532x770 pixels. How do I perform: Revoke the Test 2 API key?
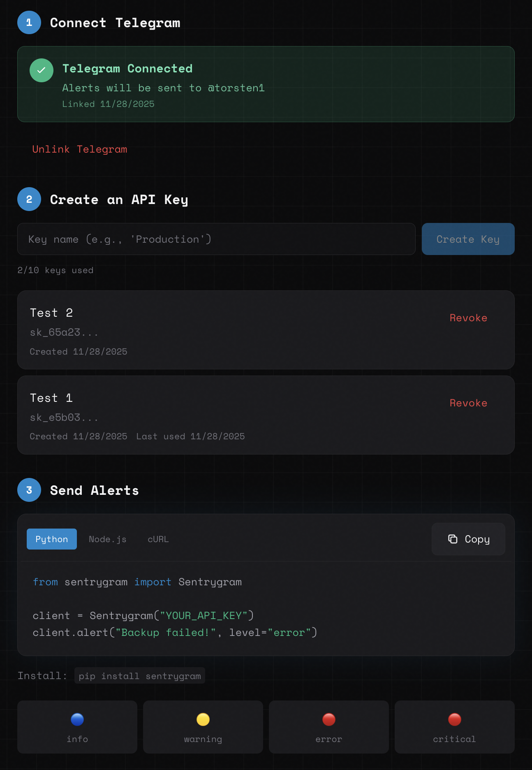tap(468, 318)
